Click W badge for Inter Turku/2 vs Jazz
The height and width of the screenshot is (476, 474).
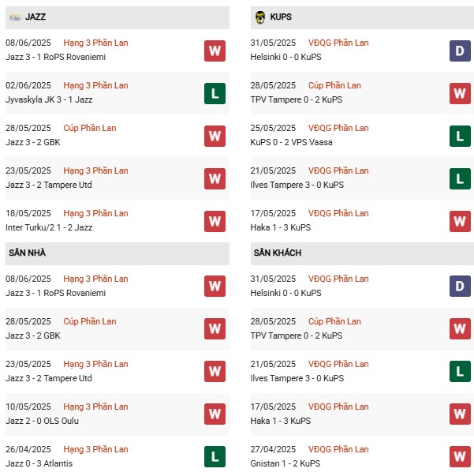(215, 221)
